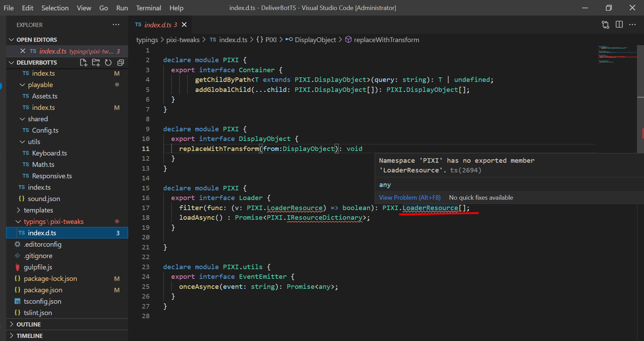
Task: Open the Terminal menu
Action: [x=148, y=8]
